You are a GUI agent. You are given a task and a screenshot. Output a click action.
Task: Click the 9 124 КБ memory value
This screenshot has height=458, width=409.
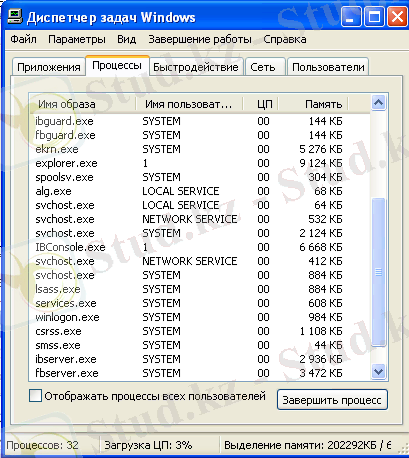point(321,163)
